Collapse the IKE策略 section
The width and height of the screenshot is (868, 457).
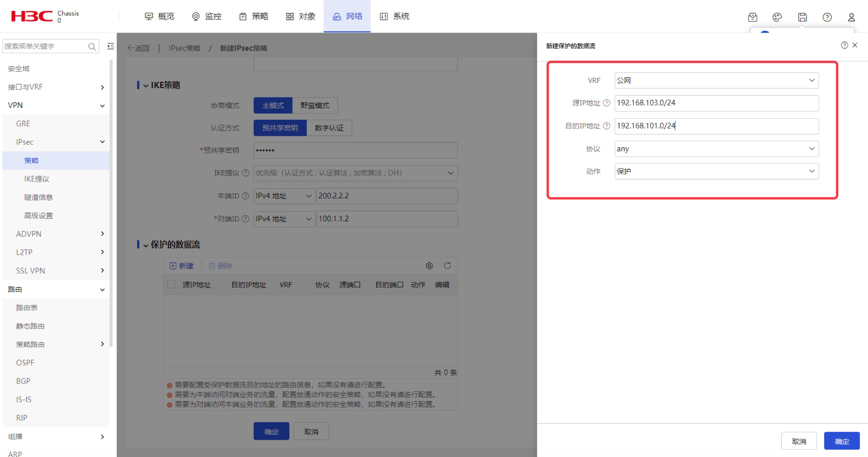pyautogui.click(x=146, y=86)
